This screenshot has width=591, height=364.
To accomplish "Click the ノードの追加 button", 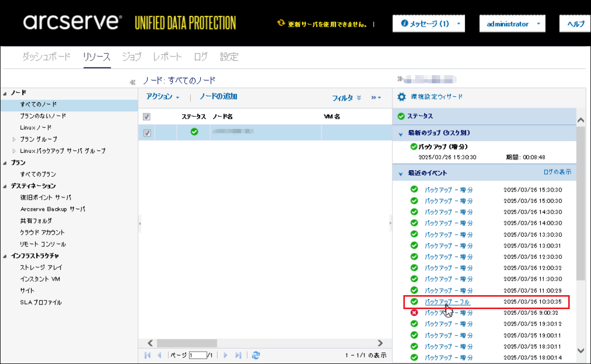I will pyautogui.click(x=218, y=97).
